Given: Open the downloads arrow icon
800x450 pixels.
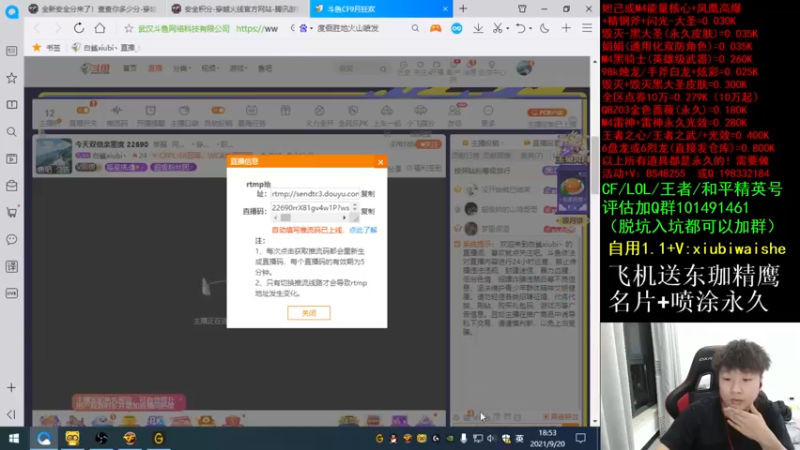Looking at the screenshot, I should pyautogui.click(x=478, y=29).
